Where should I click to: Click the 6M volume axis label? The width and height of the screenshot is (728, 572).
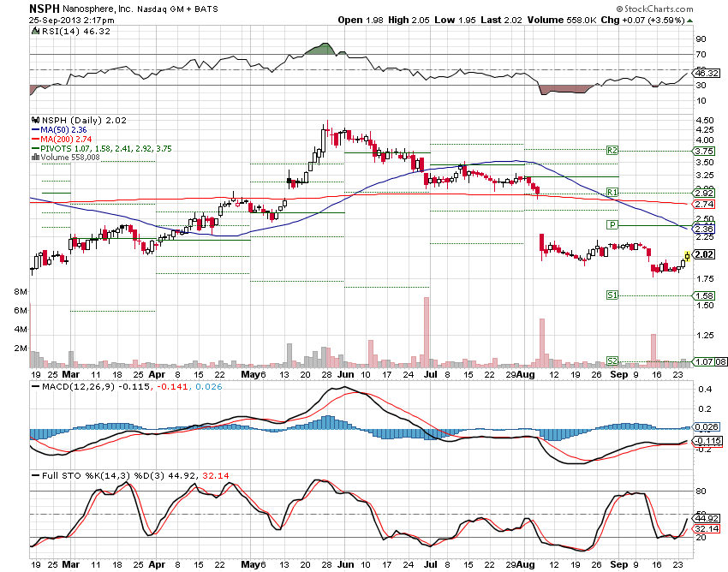click(21, 310)
